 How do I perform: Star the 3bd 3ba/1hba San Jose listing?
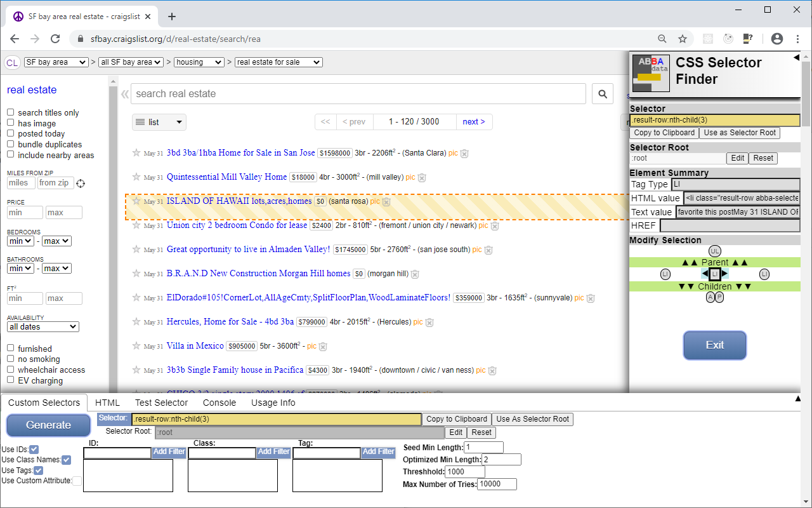coord(136,153)
